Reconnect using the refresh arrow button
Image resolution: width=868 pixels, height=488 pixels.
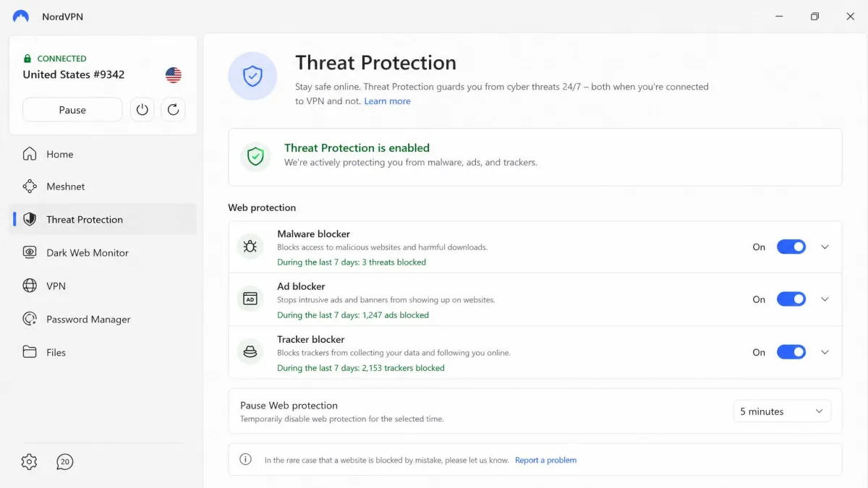173,110
